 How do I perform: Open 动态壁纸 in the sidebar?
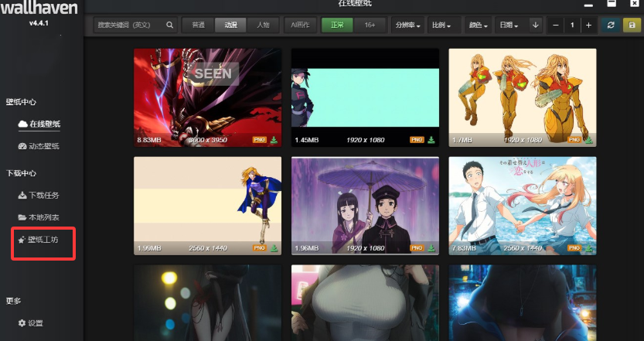pos(43,146)
